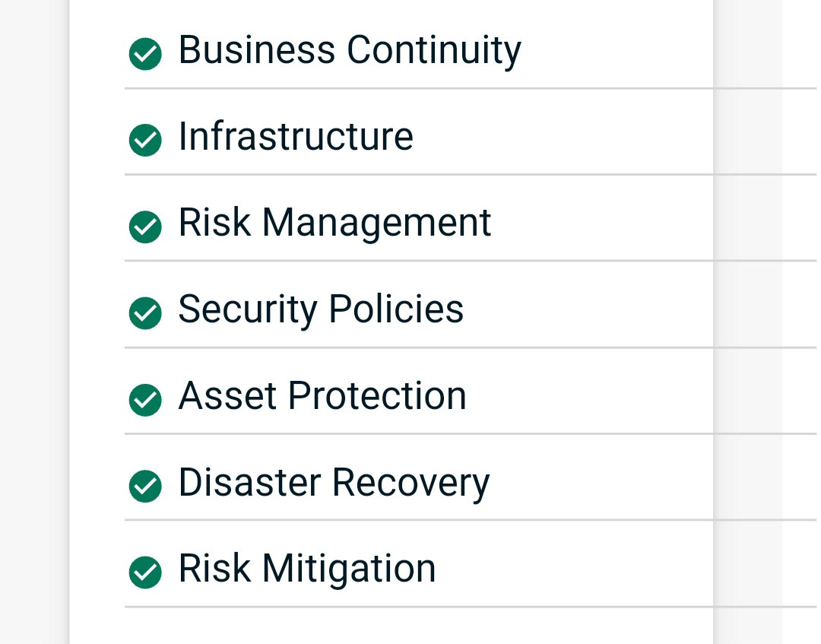Click the green checkmark next to Infrastructure
Viewport: 821px width, 644px height.
[x=145, y=141]
